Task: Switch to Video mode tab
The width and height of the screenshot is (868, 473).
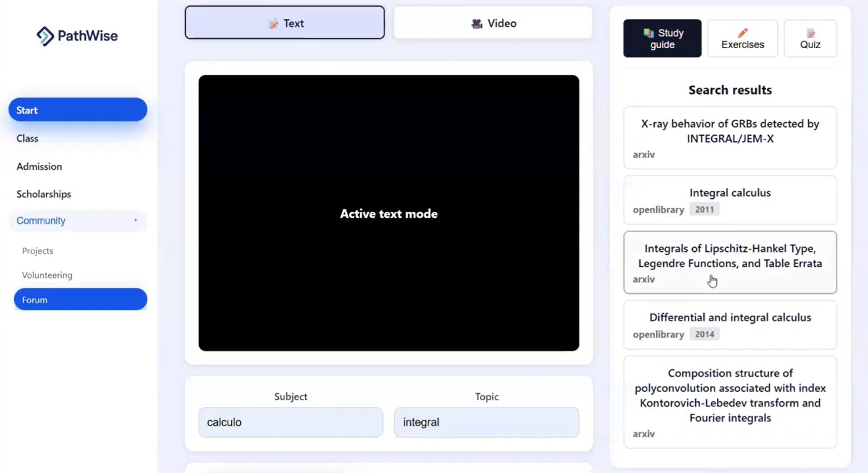Action: pos(493,23)
